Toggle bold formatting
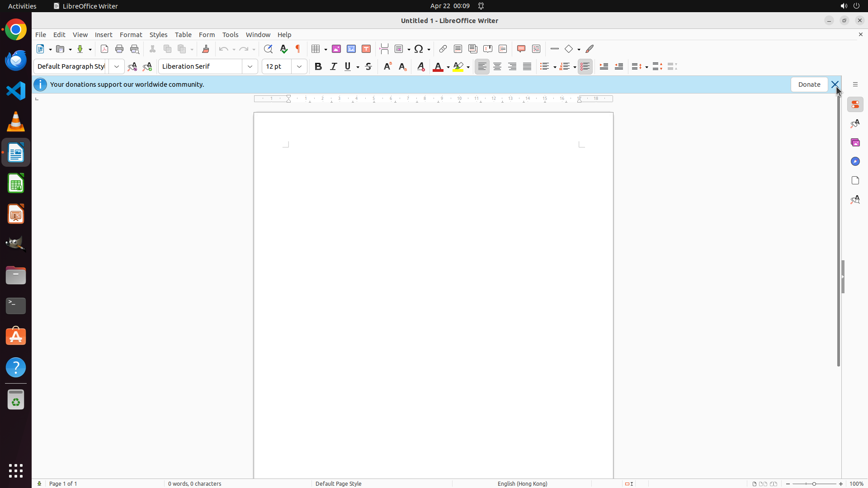Viewport: 868px width, 488px height. pyautogui.click(x=318, y=66)
